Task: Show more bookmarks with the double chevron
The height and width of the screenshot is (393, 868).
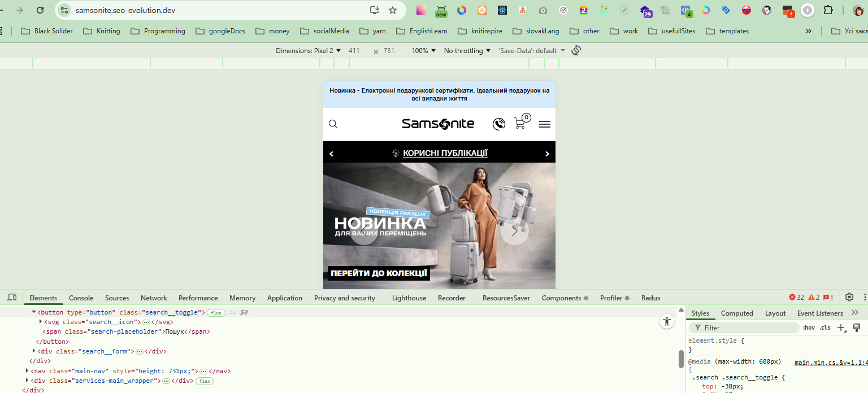Action: pos(809,31)
